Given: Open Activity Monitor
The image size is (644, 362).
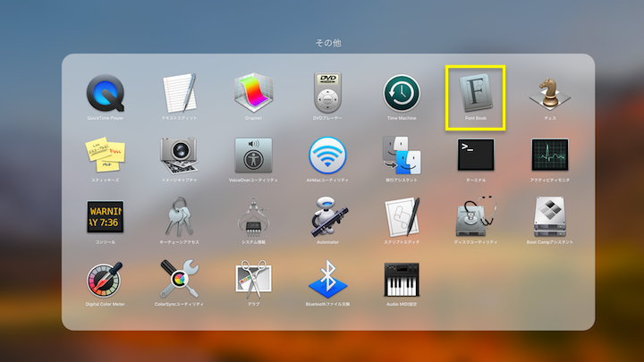Looking at the screenshot, I should [x=550, y=155].
